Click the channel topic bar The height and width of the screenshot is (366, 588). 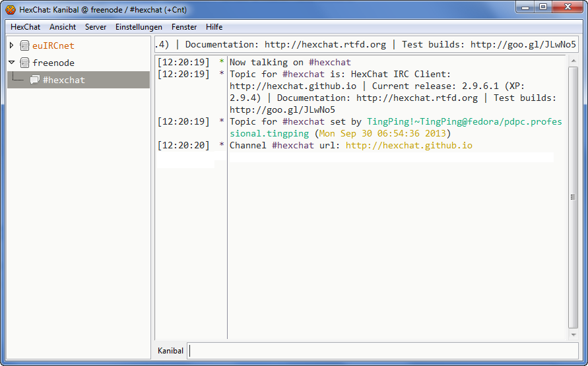(366, 45)
